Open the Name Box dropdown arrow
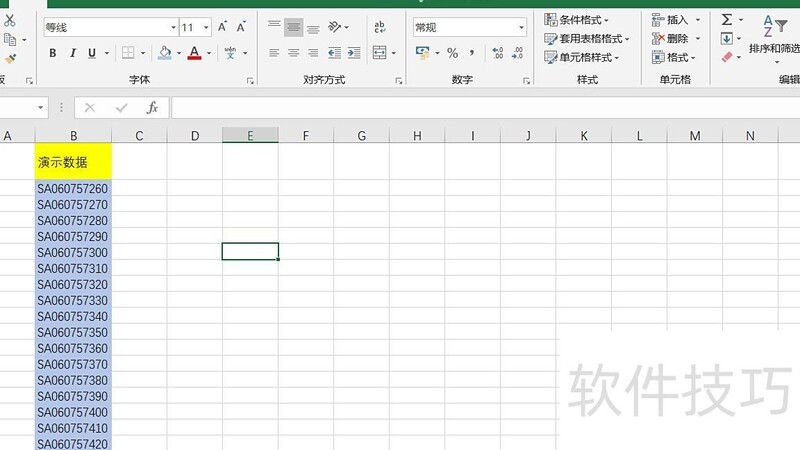 [40, 108]
